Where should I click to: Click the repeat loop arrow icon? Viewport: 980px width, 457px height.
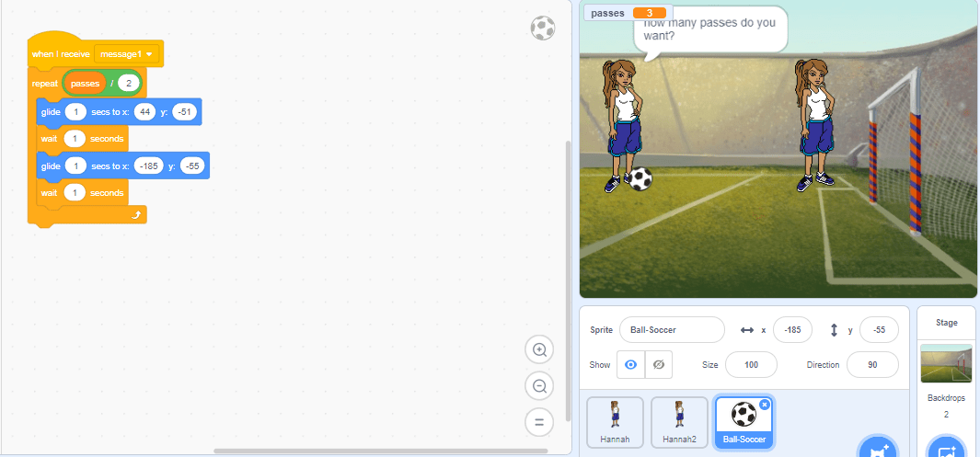[136, 215]
